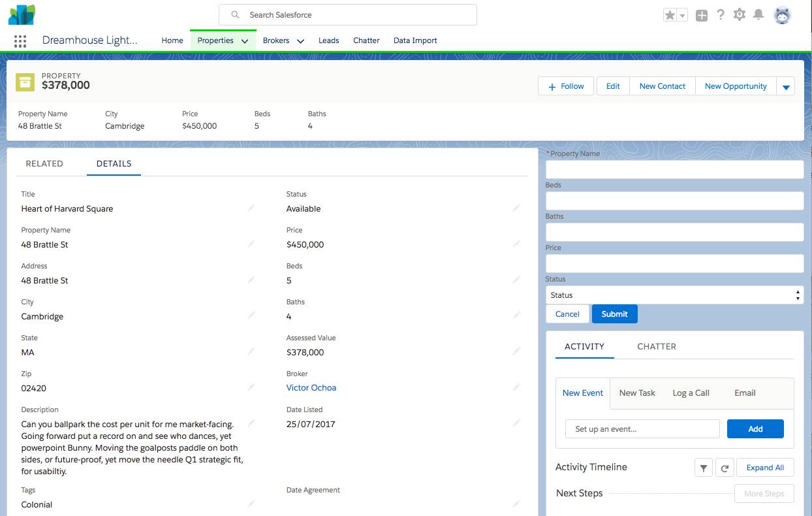Viewport: 812px width, 516px height.
Task: Edit the State field pencil icon
Action: [251, 351]
